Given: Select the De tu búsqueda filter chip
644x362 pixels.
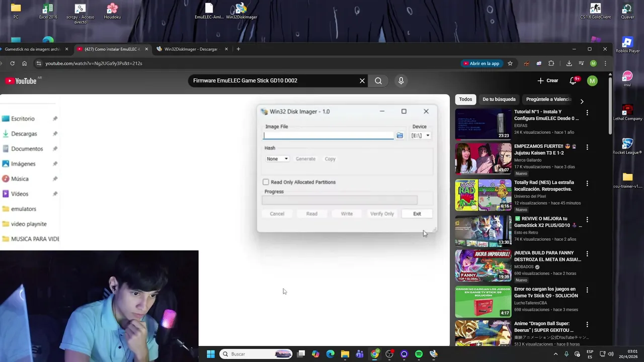Looking at the screenshot, I should (499, 100).
